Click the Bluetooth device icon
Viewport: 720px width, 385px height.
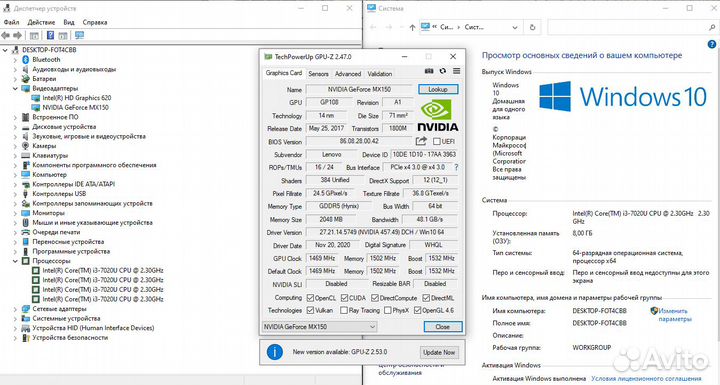(26, 60)
